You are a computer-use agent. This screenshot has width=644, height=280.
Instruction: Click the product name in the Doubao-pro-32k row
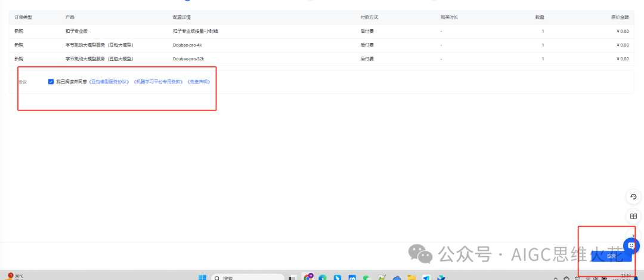pos(100,59)
